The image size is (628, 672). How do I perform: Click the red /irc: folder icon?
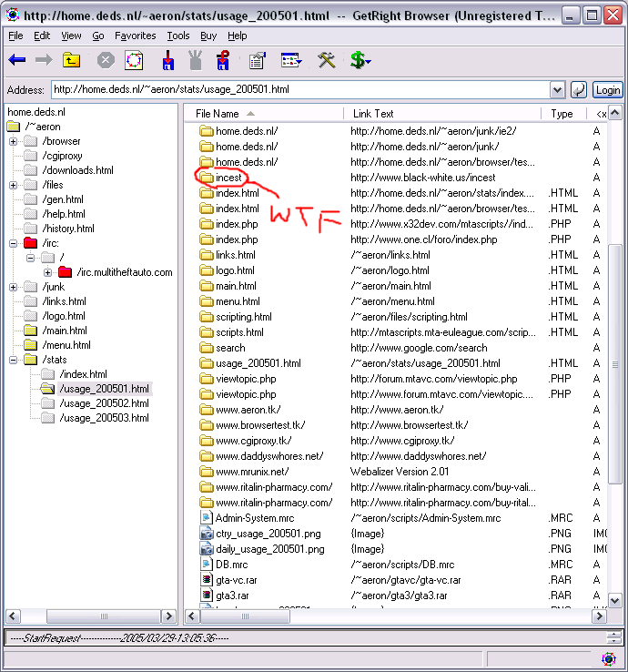tap(30, 243)
